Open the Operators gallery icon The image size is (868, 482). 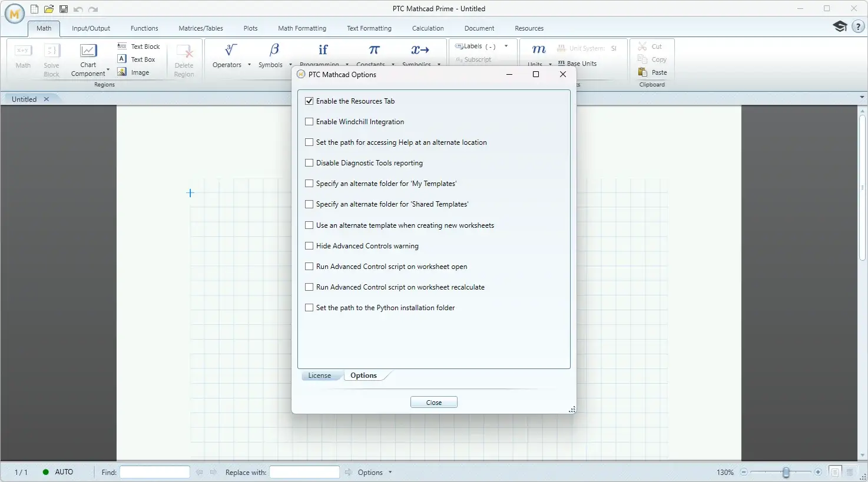tap(231, 50)
